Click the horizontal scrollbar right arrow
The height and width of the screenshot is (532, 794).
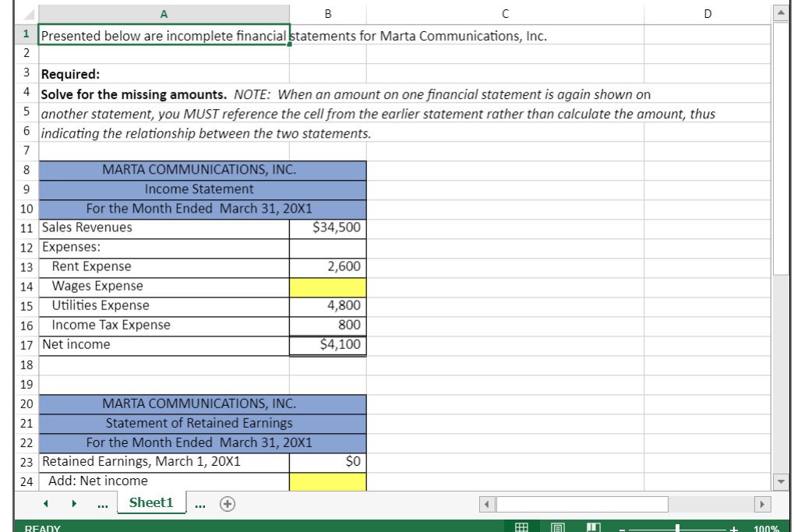pos(762,504)
